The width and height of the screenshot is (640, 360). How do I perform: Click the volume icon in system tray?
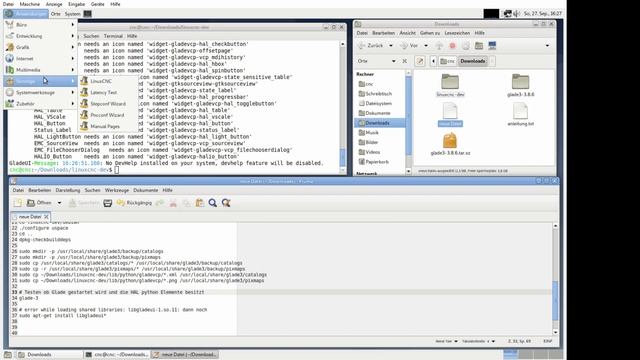517,14
